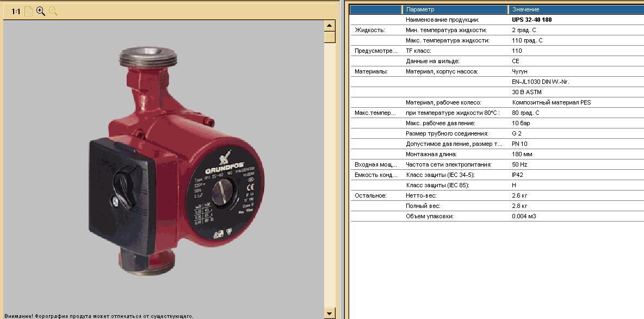Click the net weight 2.6 кг
The image size is (644, 319).
(519, 195)
